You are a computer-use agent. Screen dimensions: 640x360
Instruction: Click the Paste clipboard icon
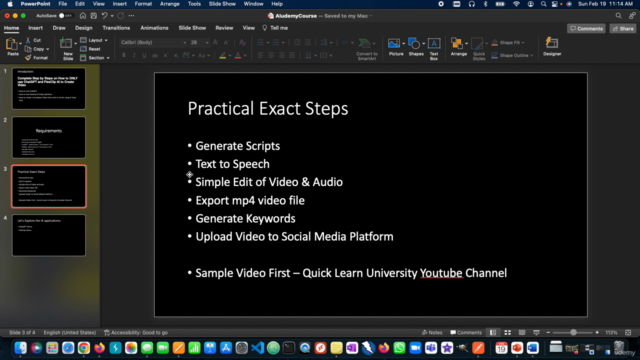12,44
